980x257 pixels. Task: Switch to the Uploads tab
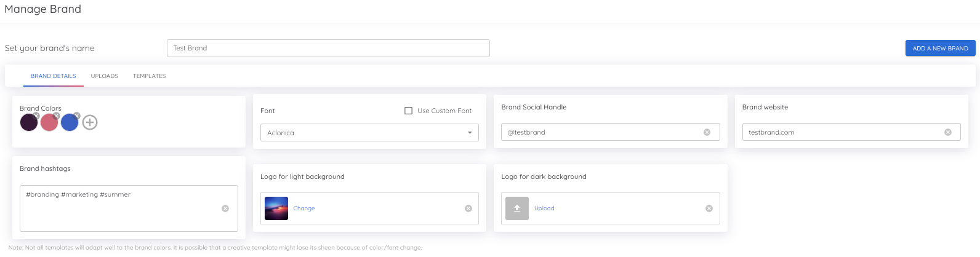105,76
